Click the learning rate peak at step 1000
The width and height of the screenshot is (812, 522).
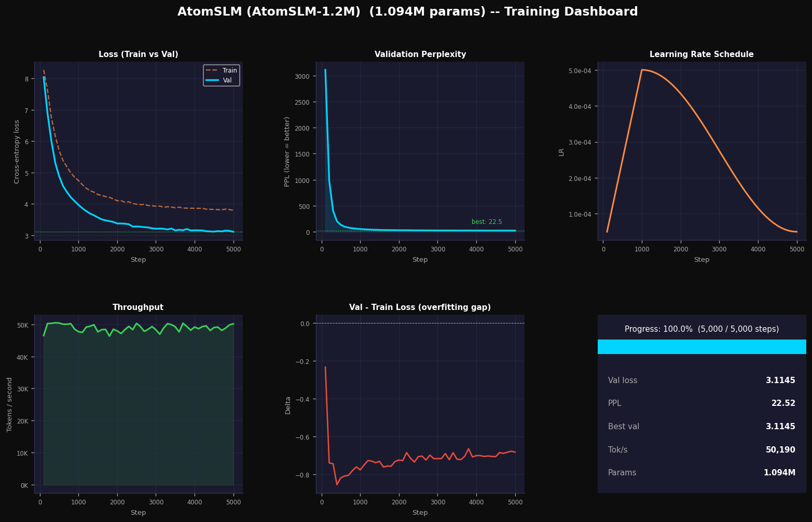pyautogui.click(x=642, y=69)
